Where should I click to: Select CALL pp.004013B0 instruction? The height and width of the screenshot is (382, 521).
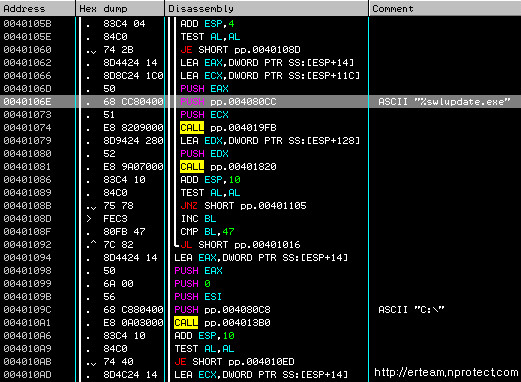(x=222, y=323)
